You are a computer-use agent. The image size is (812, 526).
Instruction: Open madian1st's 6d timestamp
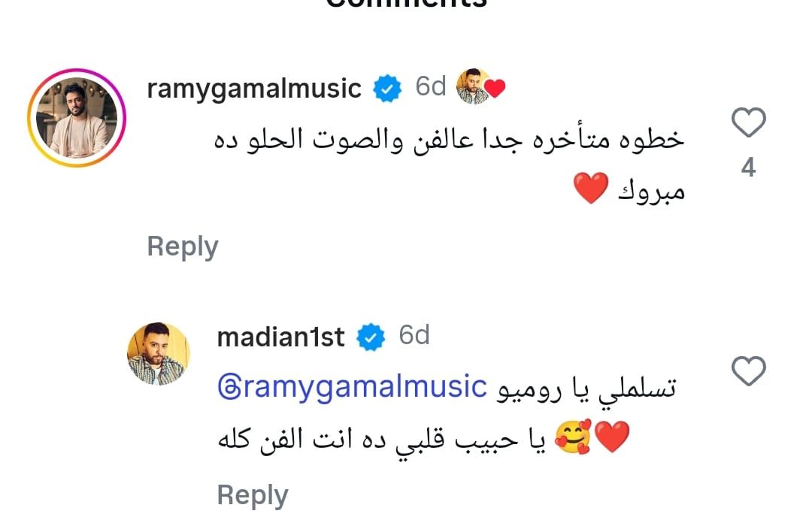415,336
